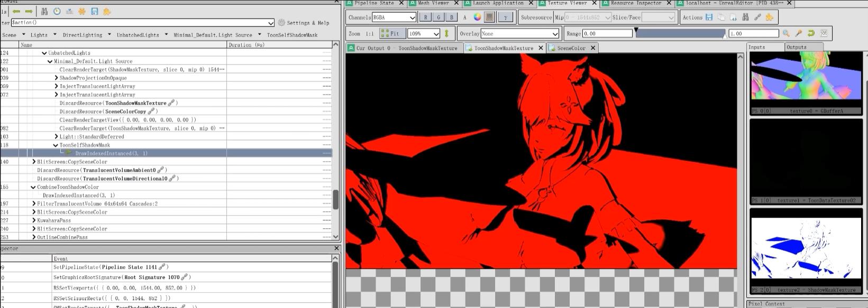The width and height of the screenshot is (868, 308).
Task: Collapse the UnbatchedLights tree node
Action: point(44,53)
